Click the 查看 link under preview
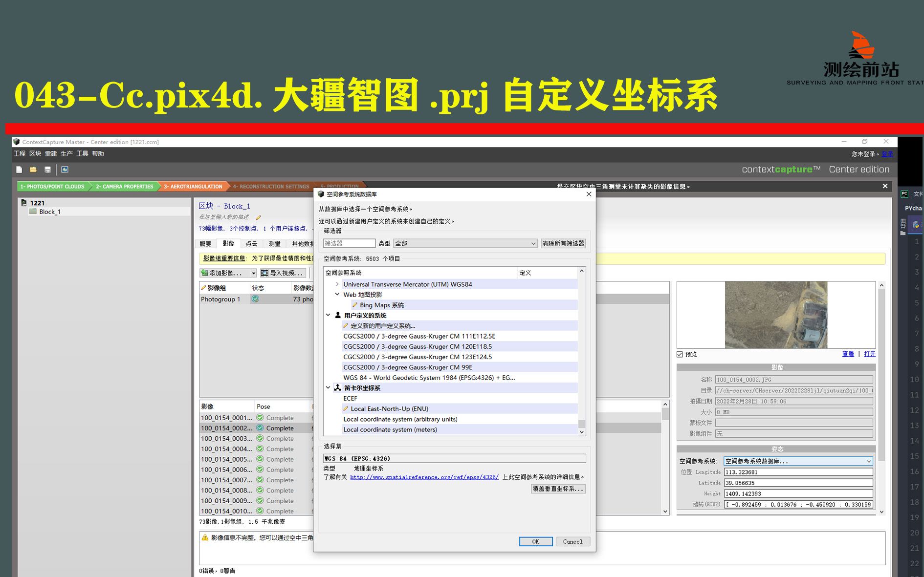 tap(848, 354)
